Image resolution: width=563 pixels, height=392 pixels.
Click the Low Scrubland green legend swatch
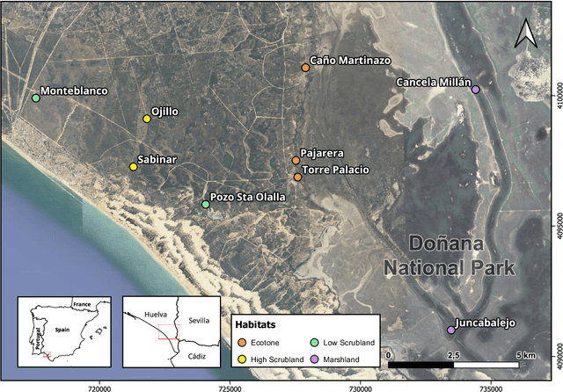314,343
